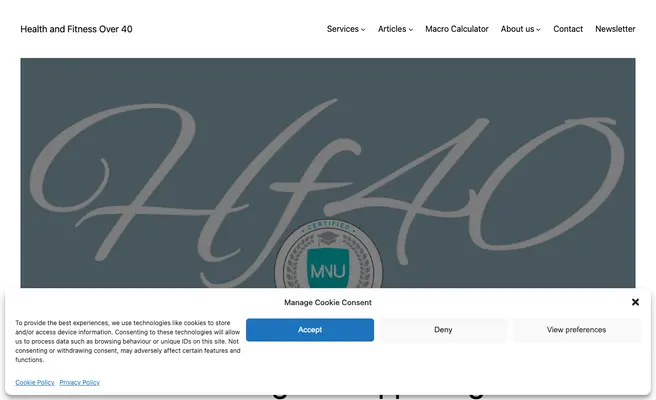Open the Cookie Policy link
This screenshot has width=656, height=400.
35,382
